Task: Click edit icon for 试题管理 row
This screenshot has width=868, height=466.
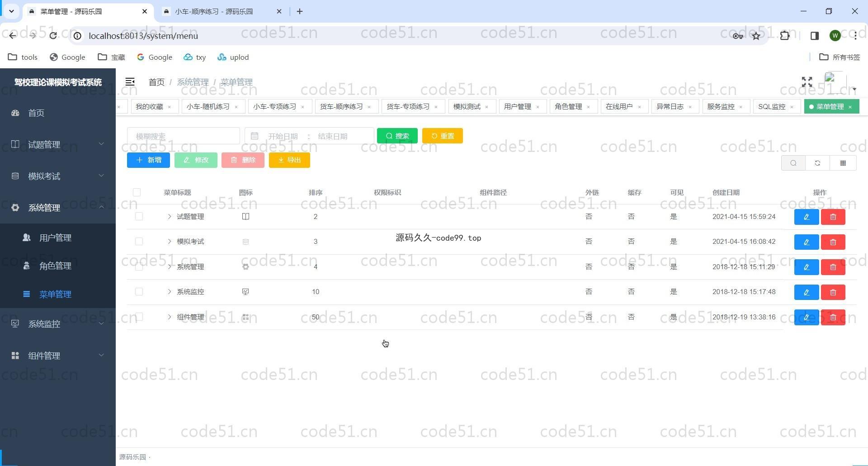Action: point(807,217)
